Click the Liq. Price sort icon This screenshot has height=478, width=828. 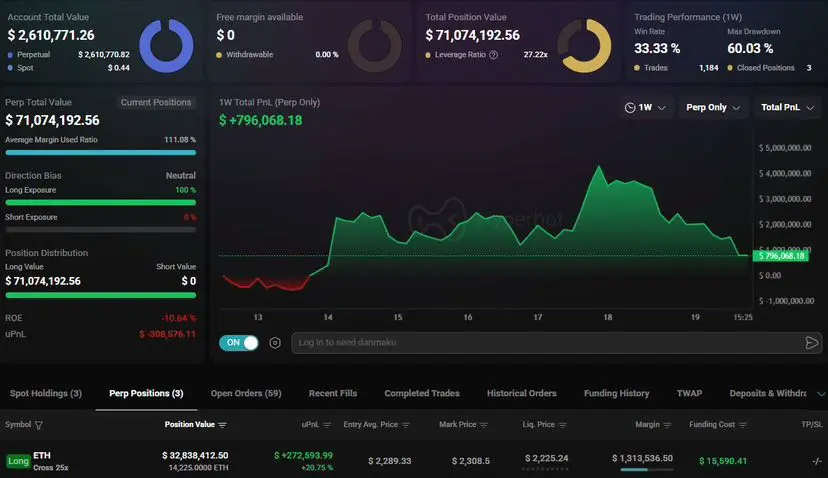click(x=562, y=425)
